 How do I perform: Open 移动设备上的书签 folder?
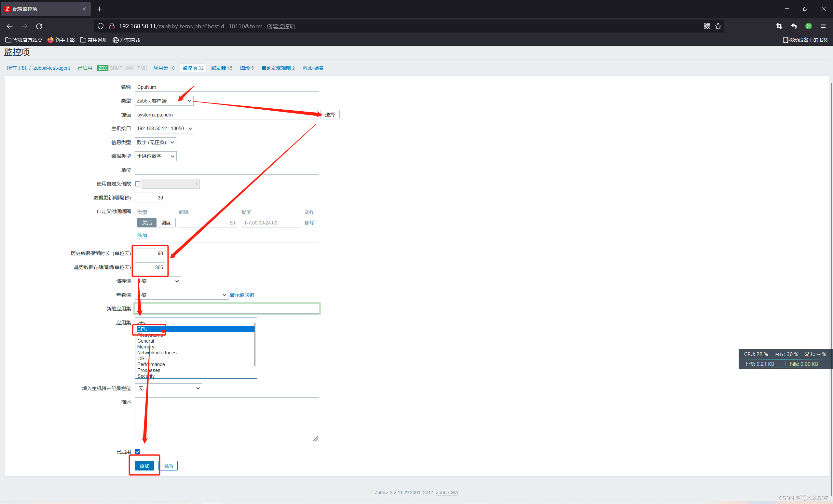tap(806, 40)
